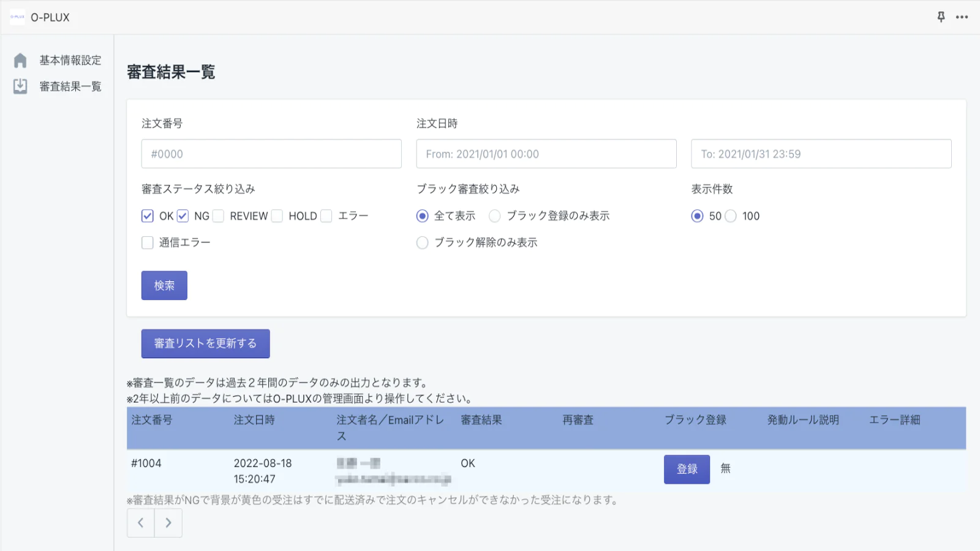Click the O-PLUX app logo

tap(17, 17)
